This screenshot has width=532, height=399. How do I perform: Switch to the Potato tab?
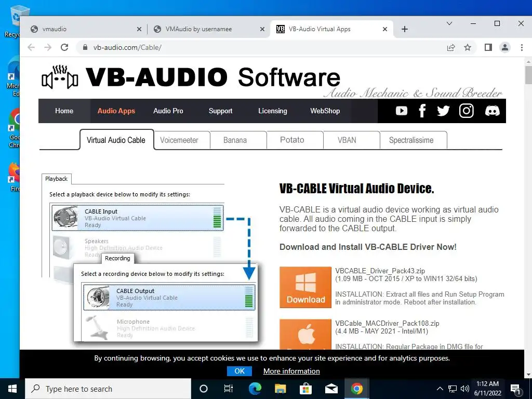tap(295, 140)
